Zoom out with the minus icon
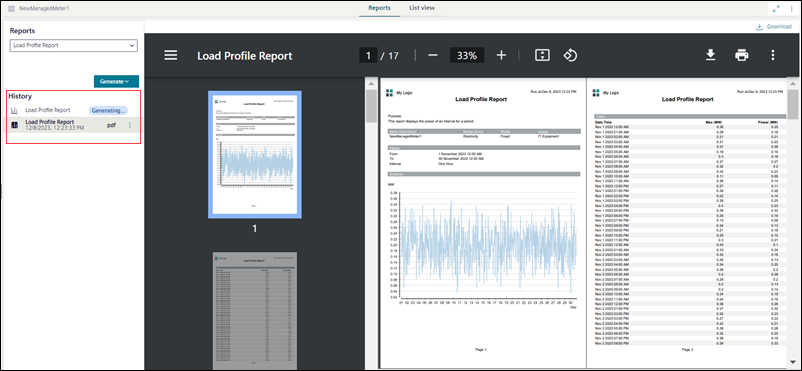This screenshot has width=802, height=371. click(433, 55)
